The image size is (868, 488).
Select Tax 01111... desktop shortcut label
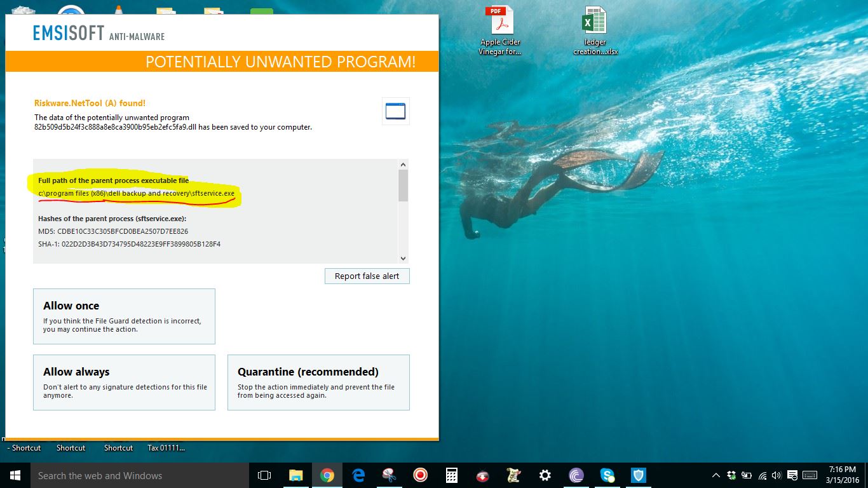[166, 448]
